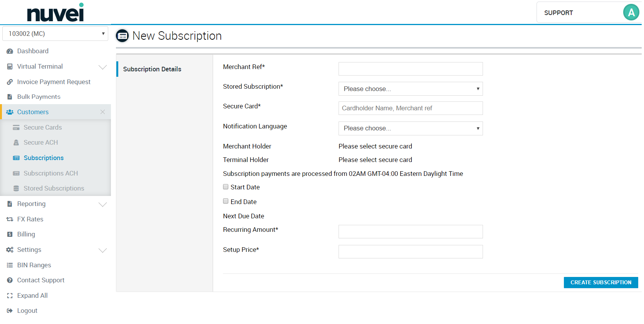
Task: Open the Stored Subscription dropdown
Action: 410,89
